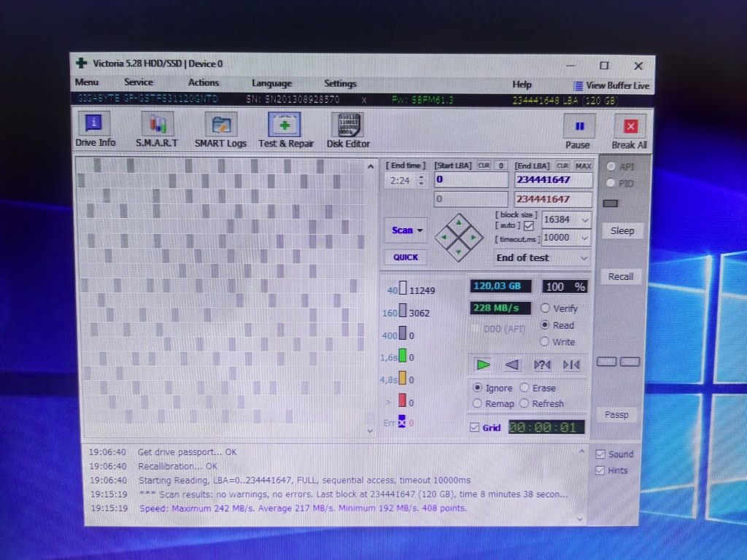This screenshot has width=747, height=560.
Task: Click the green play scan button
Action: (x=483, y=365)
